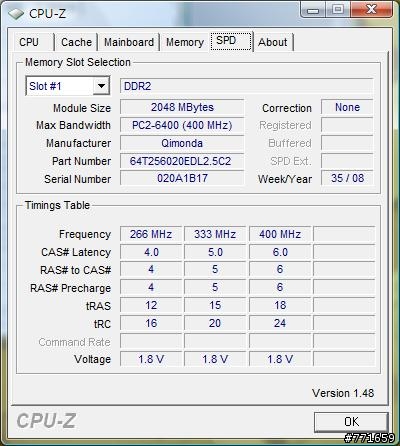
Task: Click the empty Registered field
Action: tap(347, 125)
